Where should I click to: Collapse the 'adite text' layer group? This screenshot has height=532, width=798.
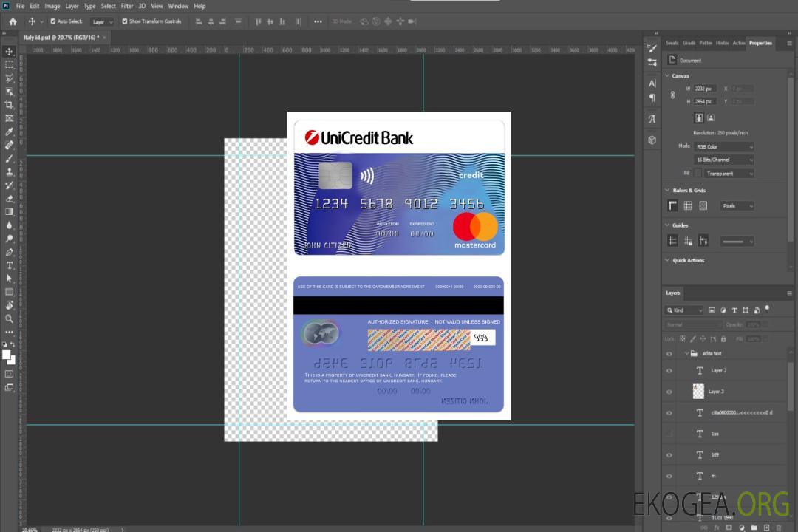pyautogui.click(x=686, y=353)
